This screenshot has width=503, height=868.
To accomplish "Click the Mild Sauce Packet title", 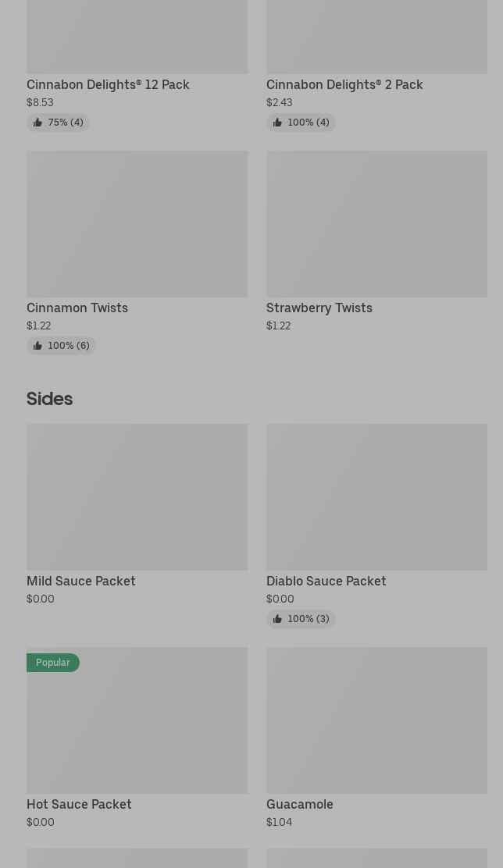I will (81, 581).
